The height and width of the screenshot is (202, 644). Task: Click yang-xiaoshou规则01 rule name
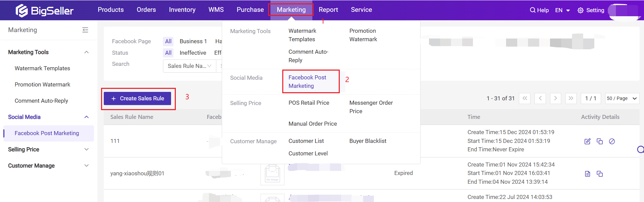[137, 173]
